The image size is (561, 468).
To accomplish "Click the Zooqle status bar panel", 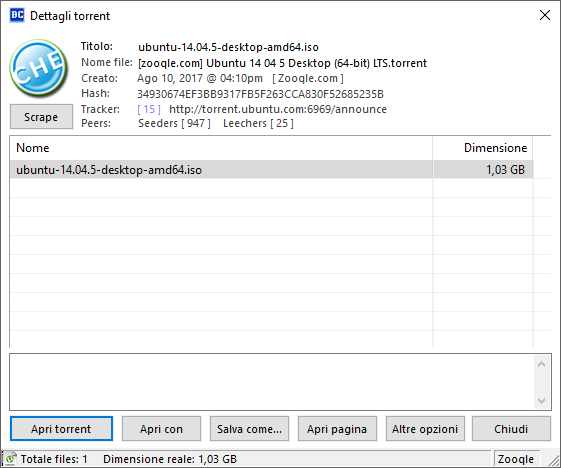I will pyautogui.click(x=517, y=459).
